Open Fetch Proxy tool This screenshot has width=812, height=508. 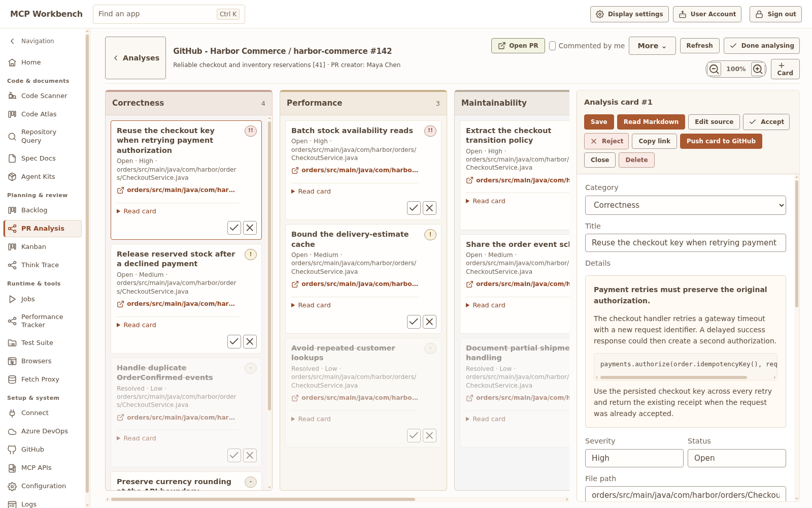tap(43, 379)
